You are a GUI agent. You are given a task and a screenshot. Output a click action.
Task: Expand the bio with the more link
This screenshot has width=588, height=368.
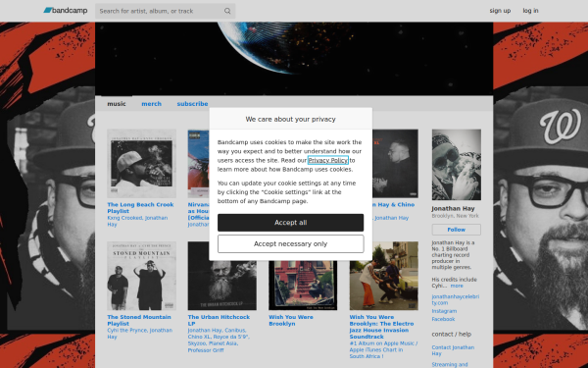[457, 286]
